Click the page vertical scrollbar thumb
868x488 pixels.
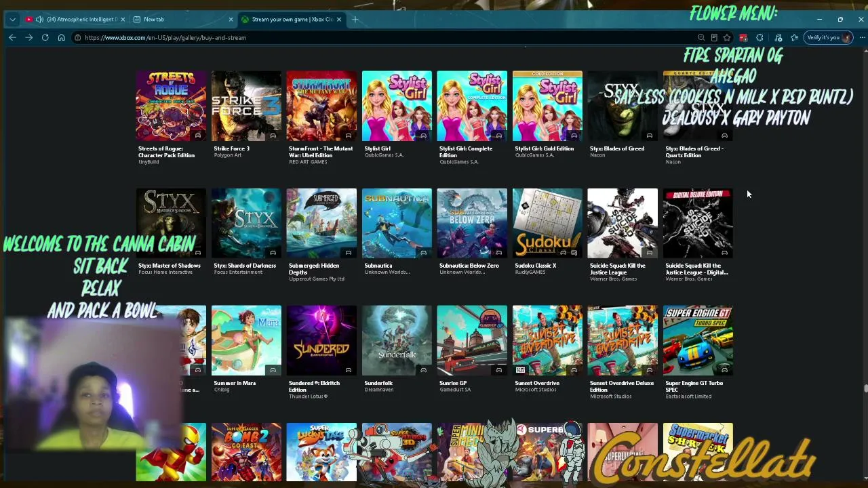(865, 388)
